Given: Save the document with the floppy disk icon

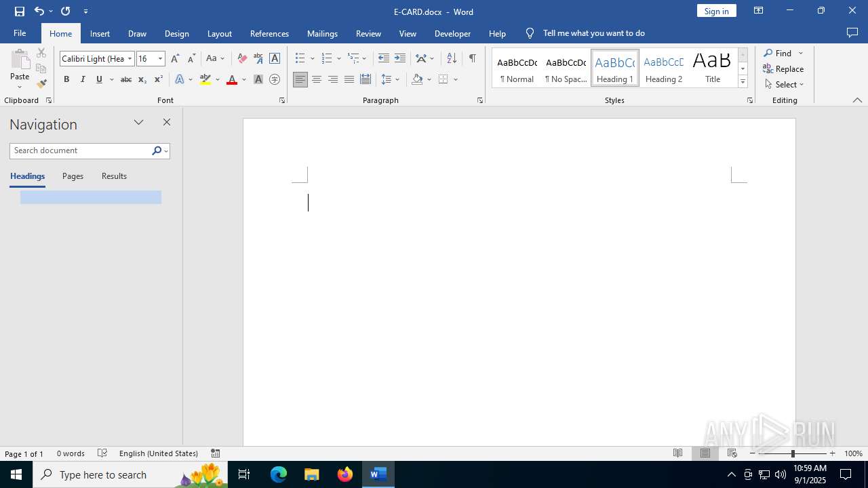Looking at the screenshot, I should pyautogui.click(x=19, y=11).
